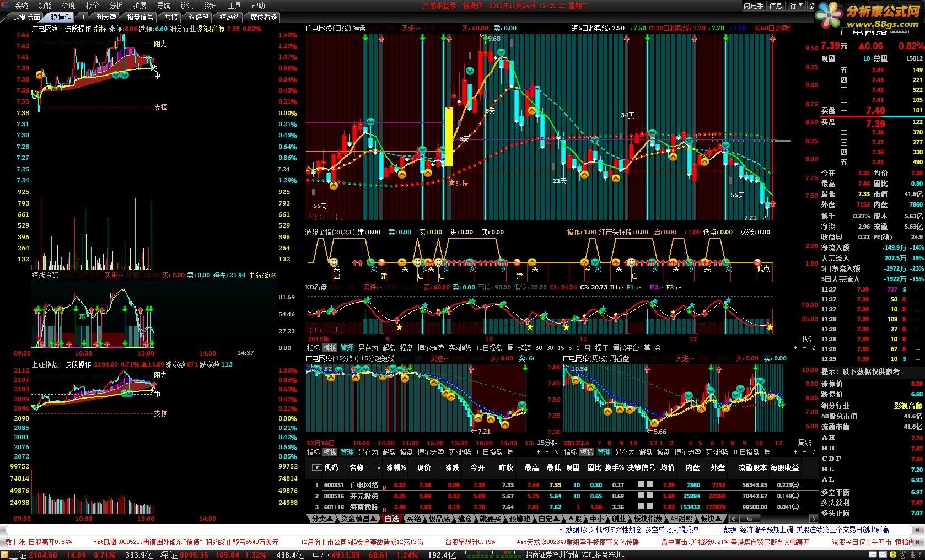Viewport: 925px width, 560px height.
Task: Click Z icon under the weekly 周线 chart
Action: pyautogui.click(x=813, y=452)
